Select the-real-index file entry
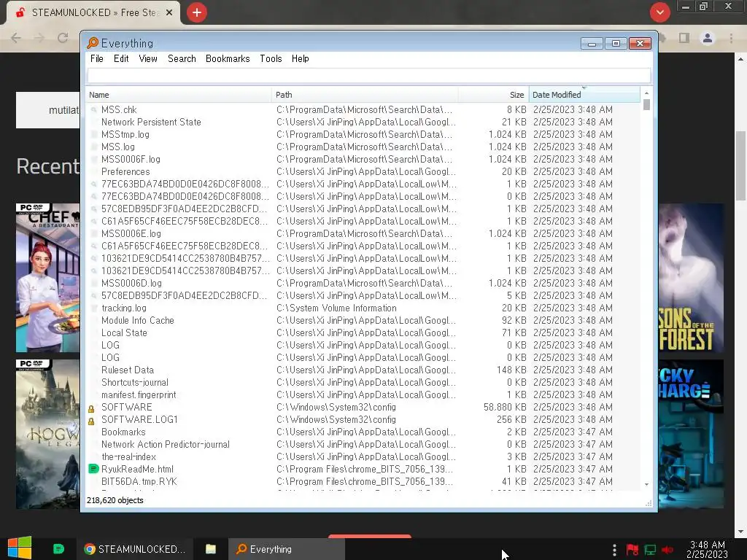Screen dimensions: 747x560 click(128, 456)
